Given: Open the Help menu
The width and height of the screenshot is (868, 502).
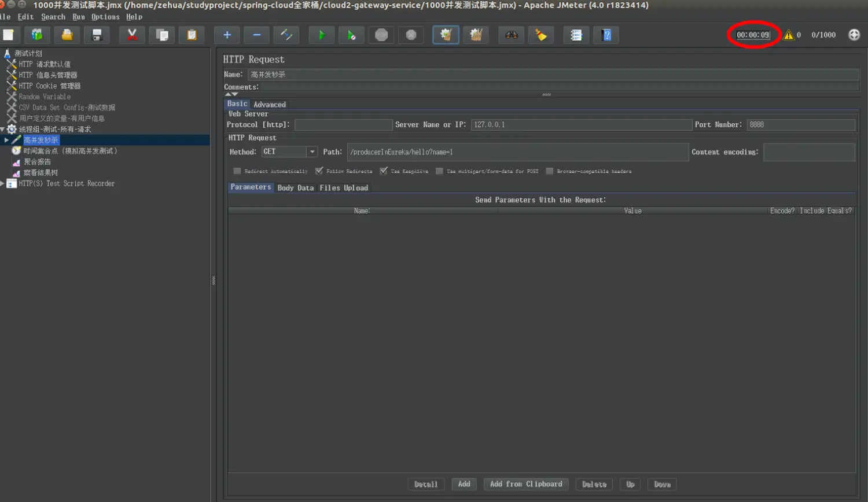Looking at the screenshot, I should coord(134,17).
